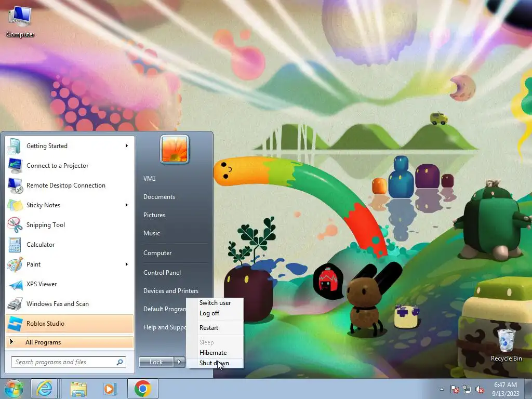Select Hibernate from power menu
This screenshot has width=532, height=399.
click(215, 353)
